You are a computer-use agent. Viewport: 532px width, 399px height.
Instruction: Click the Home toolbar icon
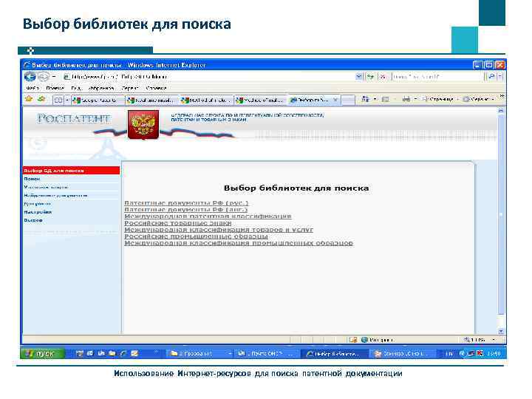tap(365, 99)
